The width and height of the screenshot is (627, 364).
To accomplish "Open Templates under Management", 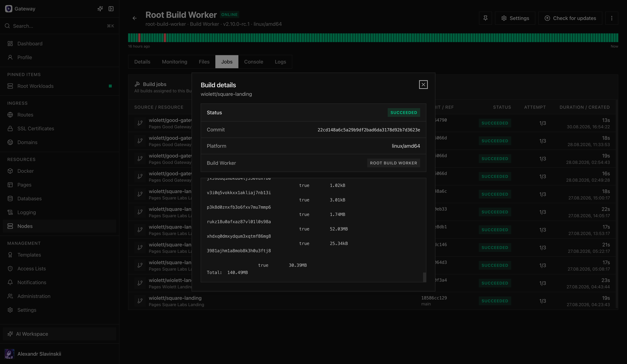I will click(60, 255).
